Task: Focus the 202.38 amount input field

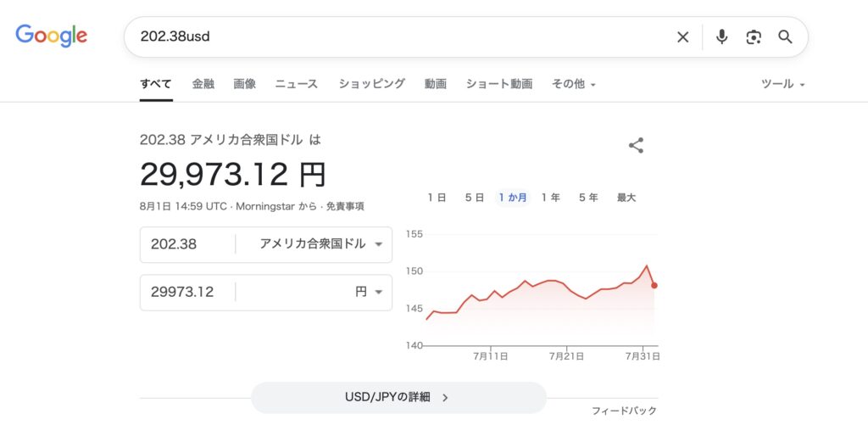Action: 188,244
